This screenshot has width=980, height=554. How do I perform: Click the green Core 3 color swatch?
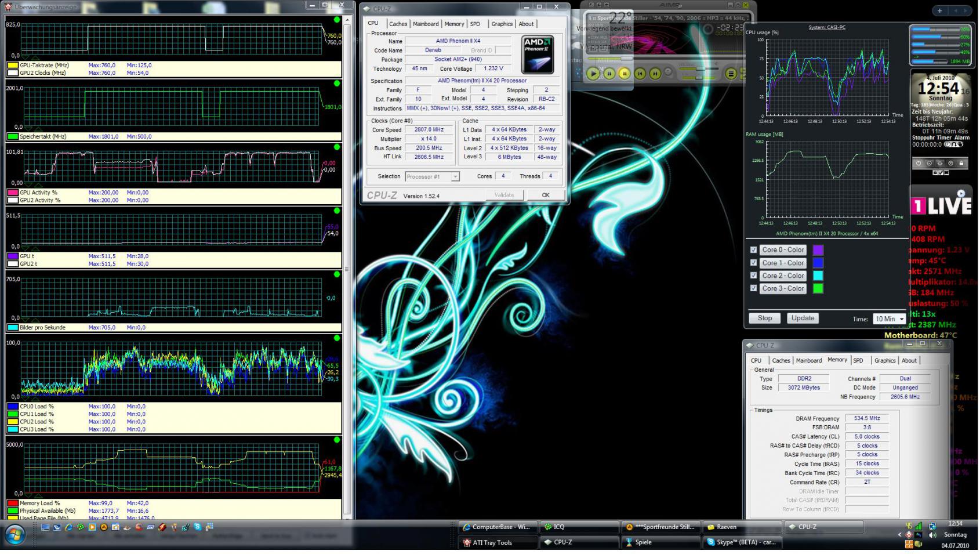(818, 288)
